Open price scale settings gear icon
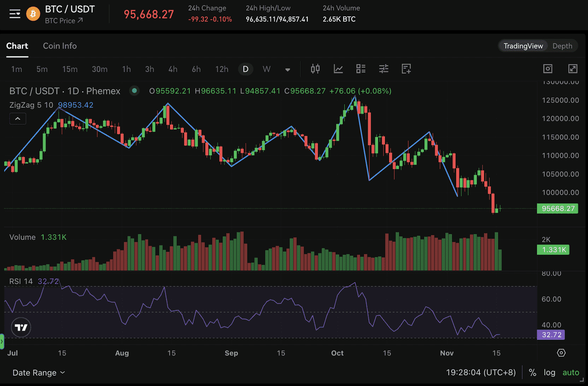The height and width of the screenshot is (386, 588). click(561, 353)
